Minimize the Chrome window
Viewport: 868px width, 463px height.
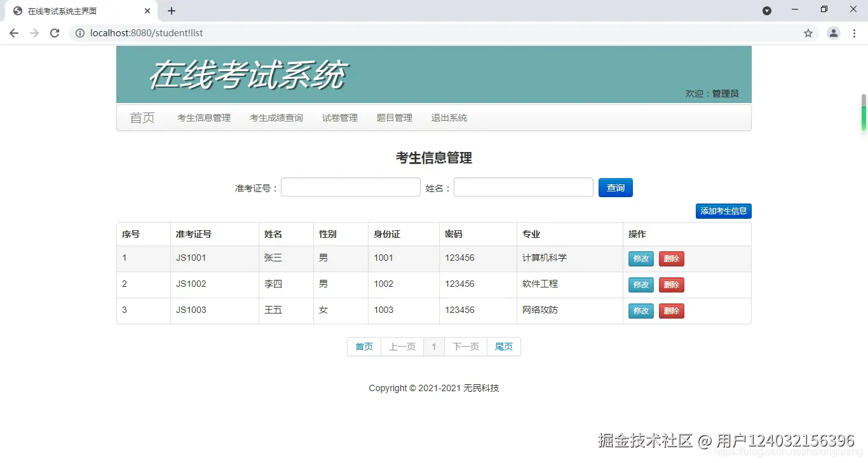click(795, 10)
